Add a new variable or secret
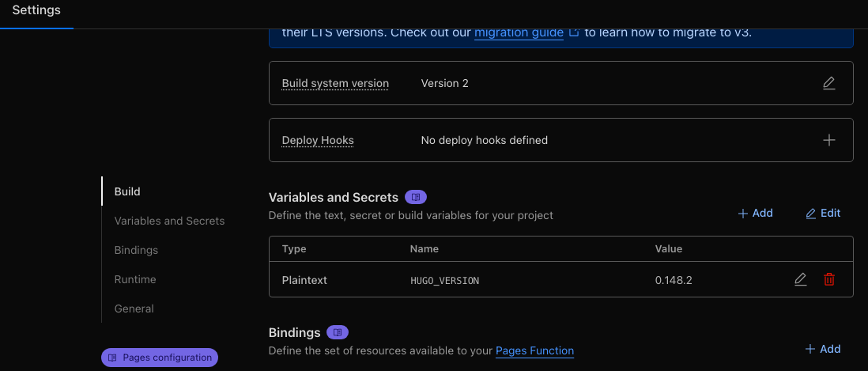The height and width of the screenshot is (371, 868). pyautogui.click(x=755, y=214)
